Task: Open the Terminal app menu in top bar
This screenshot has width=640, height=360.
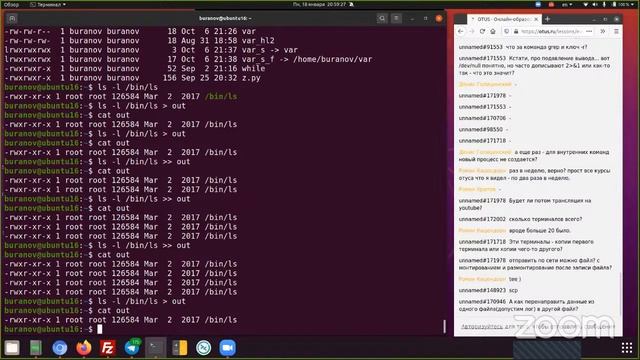Action: click(x=48, y=4)
